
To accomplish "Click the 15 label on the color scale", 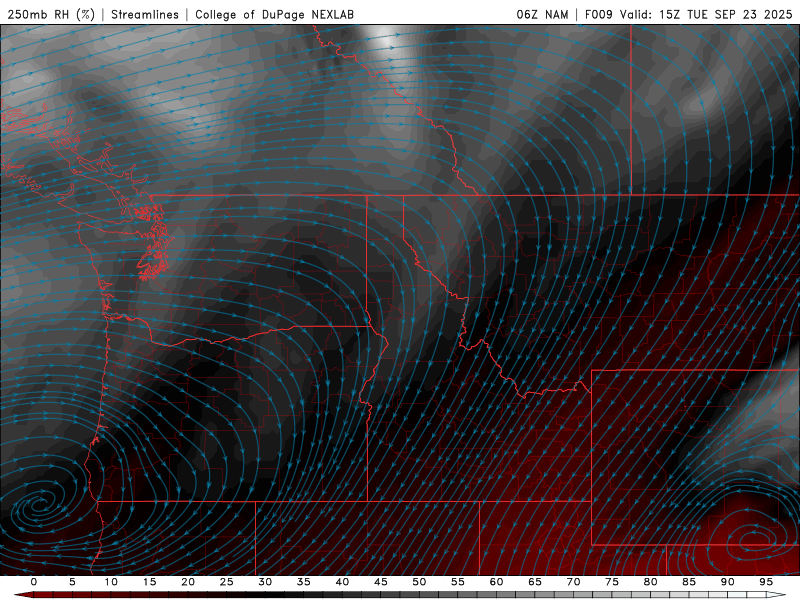I will point(149,582).
